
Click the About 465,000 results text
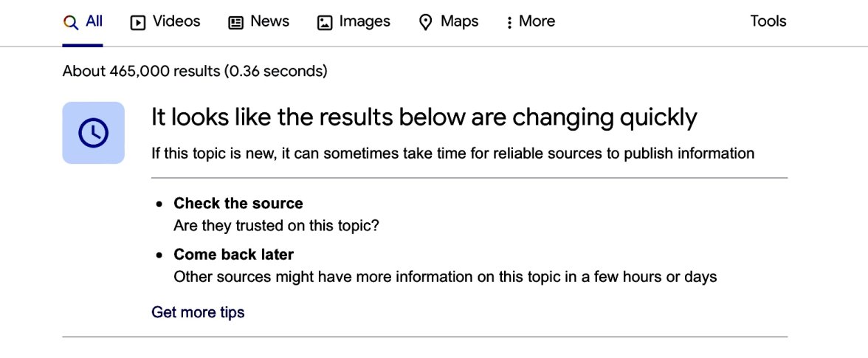pyautogui.click(x=195, y=72)
